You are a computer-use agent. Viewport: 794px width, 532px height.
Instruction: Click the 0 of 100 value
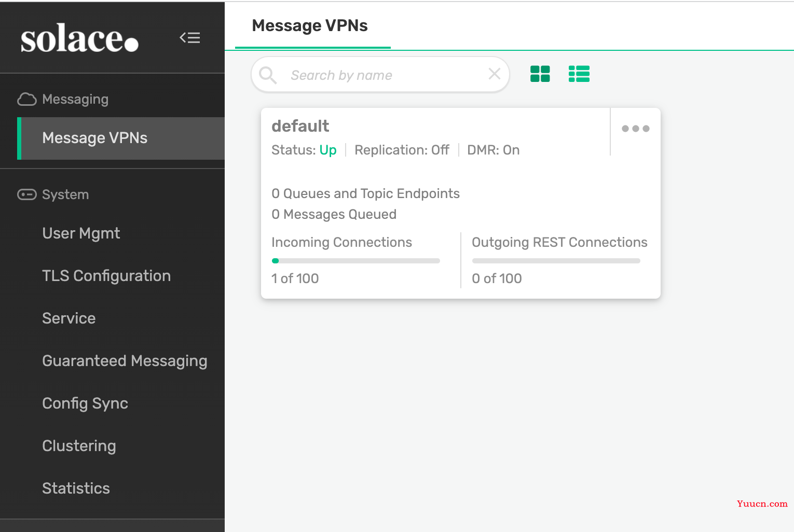(497, 278)
